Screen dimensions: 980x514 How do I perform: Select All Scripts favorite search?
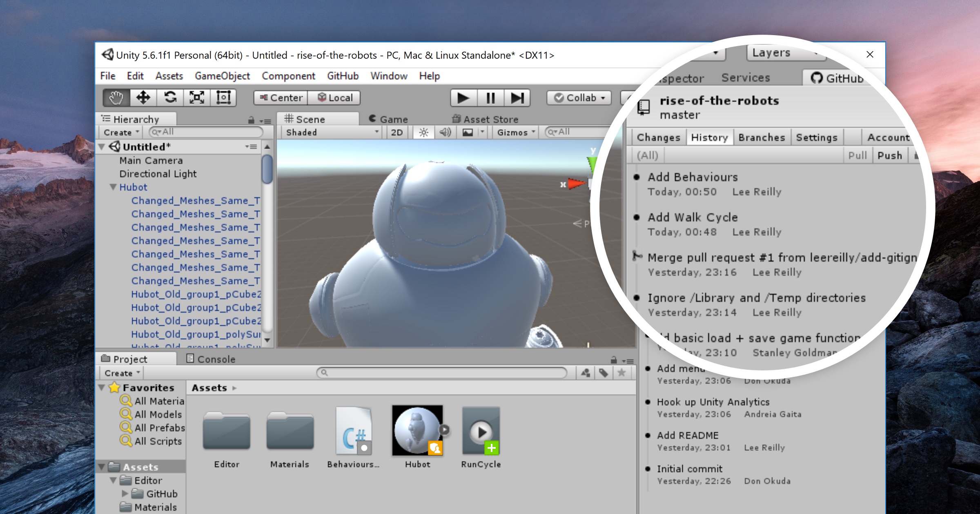point(151,441)
